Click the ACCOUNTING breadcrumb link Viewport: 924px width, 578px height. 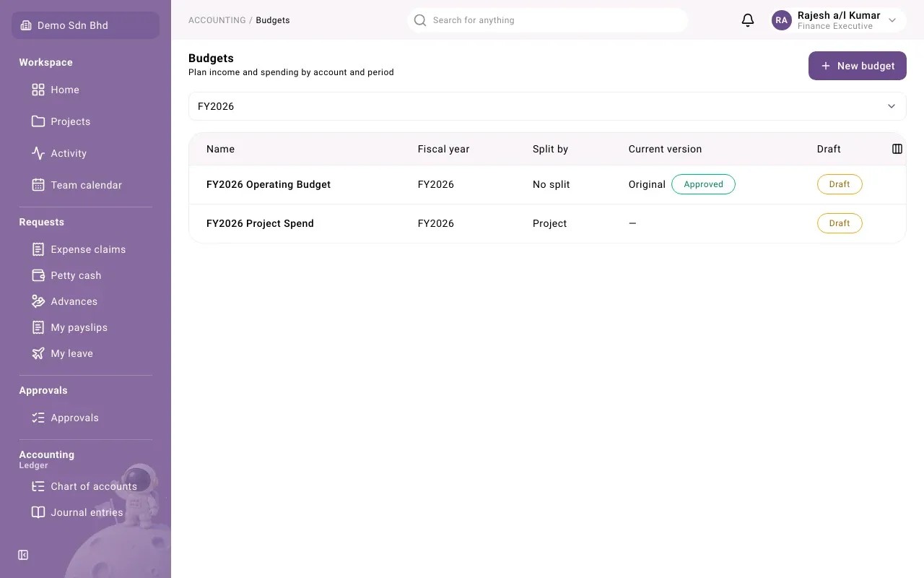[x=217, y=20]
